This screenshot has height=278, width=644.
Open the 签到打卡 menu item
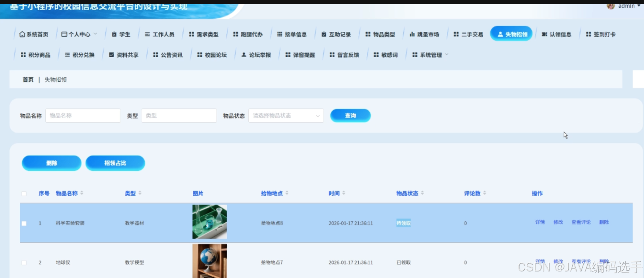(x=601, y=34)
